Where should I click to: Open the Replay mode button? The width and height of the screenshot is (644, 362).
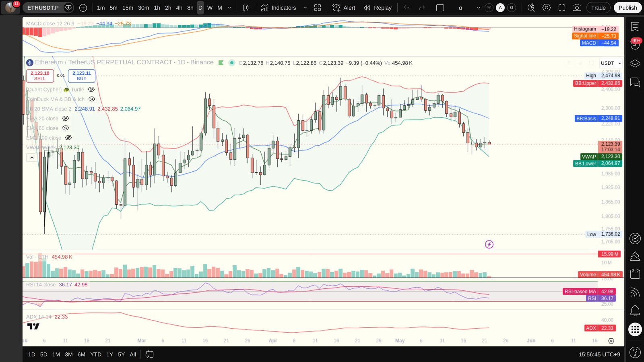click(378, 8)
